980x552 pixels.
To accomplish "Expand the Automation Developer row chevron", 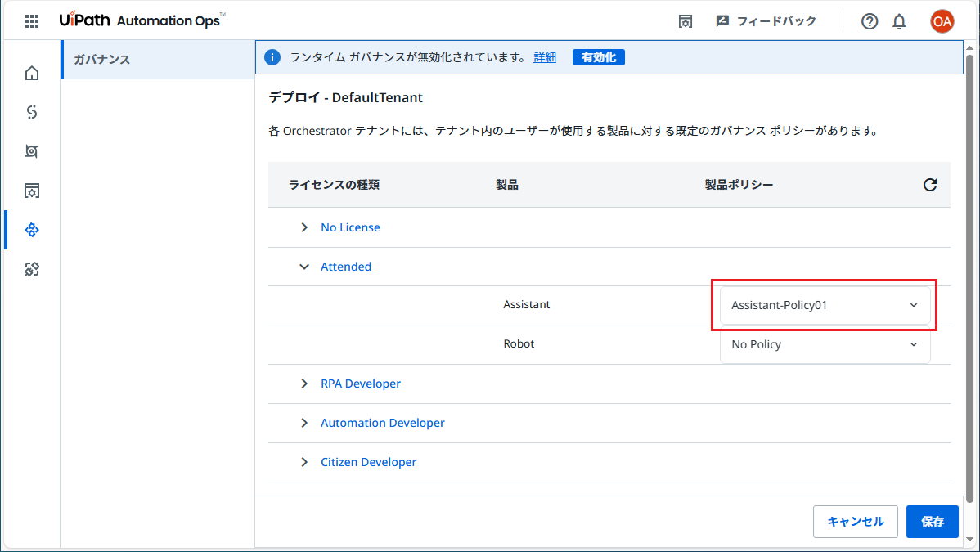I will 304,424.
